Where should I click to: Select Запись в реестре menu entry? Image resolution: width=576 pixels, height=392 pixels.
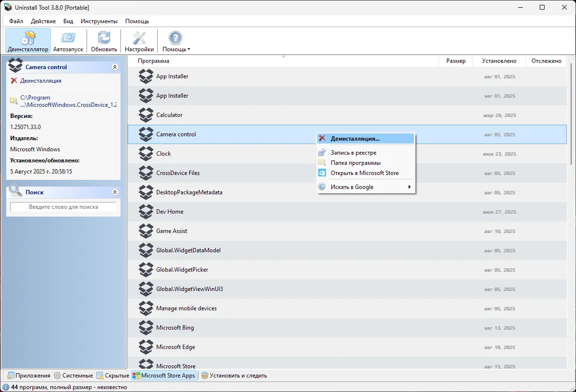[x=353, y=153]
